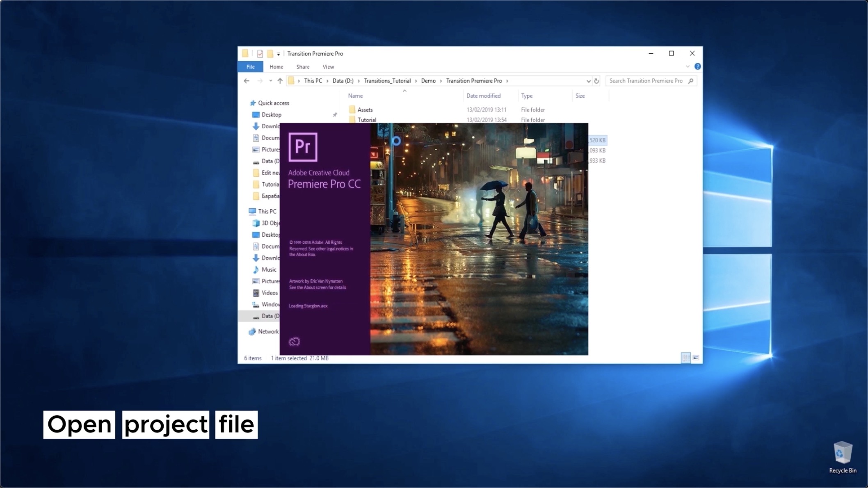Navigate to the Transitions_Tutorial breadcrumb
This screenshot has width=868, height=488.
[x=387, y=81]
